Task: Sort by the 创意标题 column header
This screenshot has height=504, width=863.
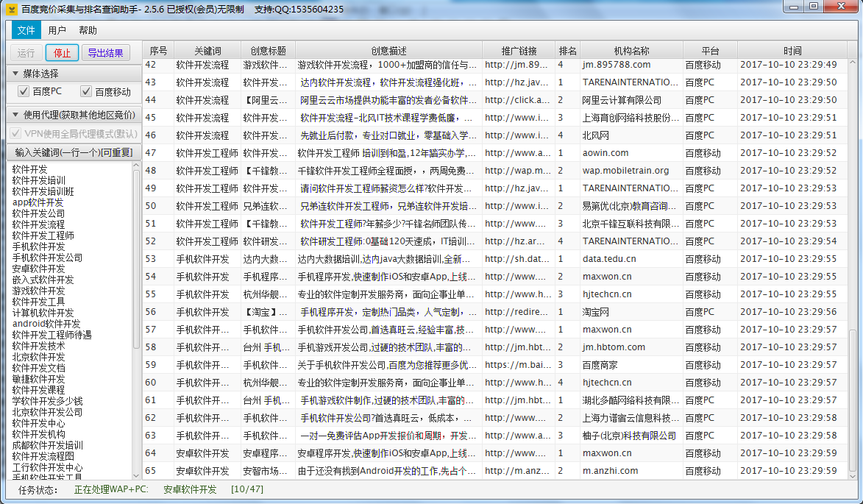Action: pos(268,51)
